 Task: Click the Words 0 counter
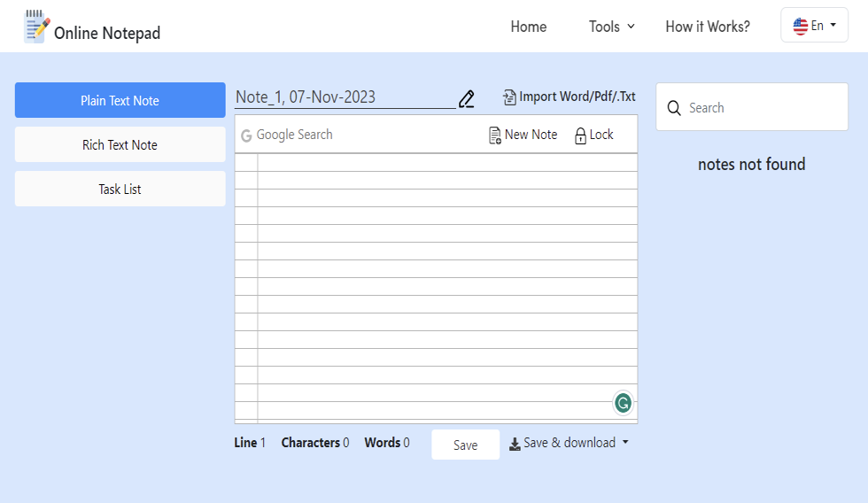387,443
